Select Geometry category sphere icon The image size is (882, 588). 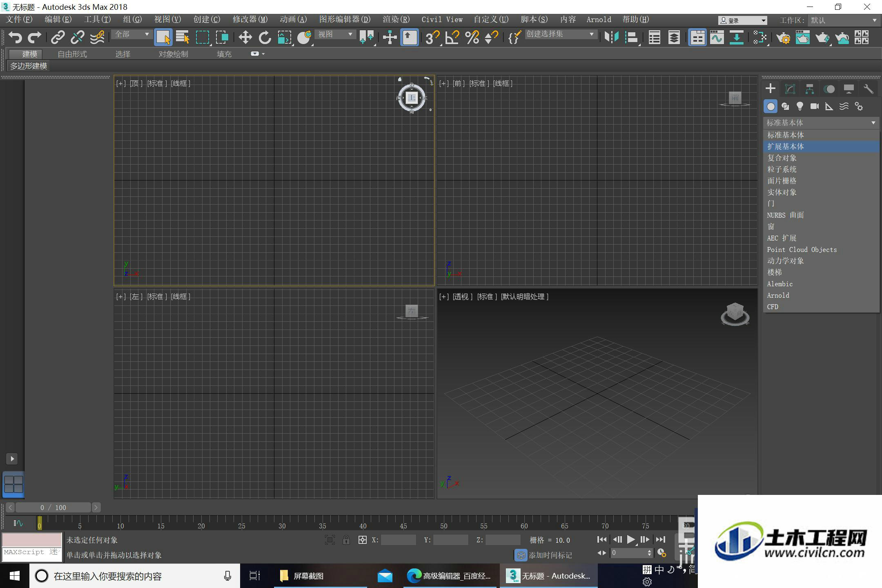point(771,107)
